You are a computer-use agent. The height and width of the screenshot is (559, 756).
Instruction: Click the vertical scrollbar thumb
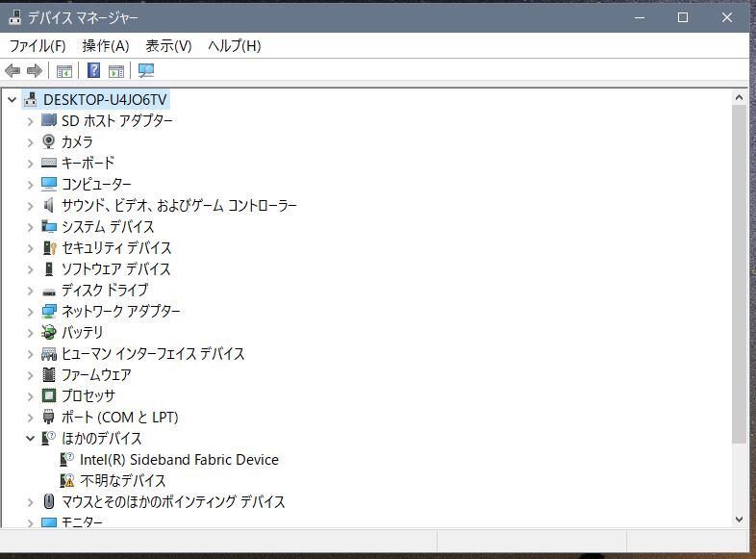(x=739, y=274)
